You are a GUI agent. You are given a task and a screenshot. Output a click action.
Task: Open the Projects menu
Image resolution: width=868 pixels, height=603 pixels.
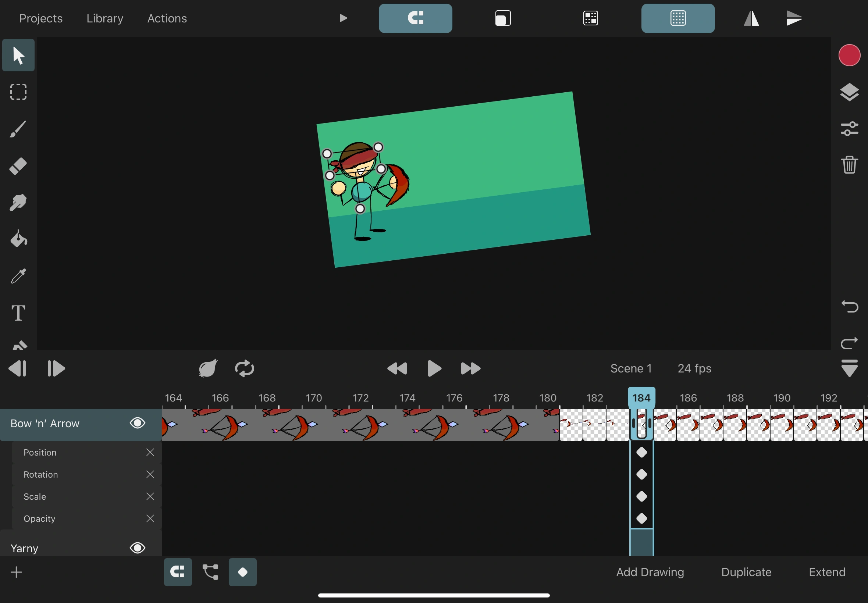coord(41,18)
